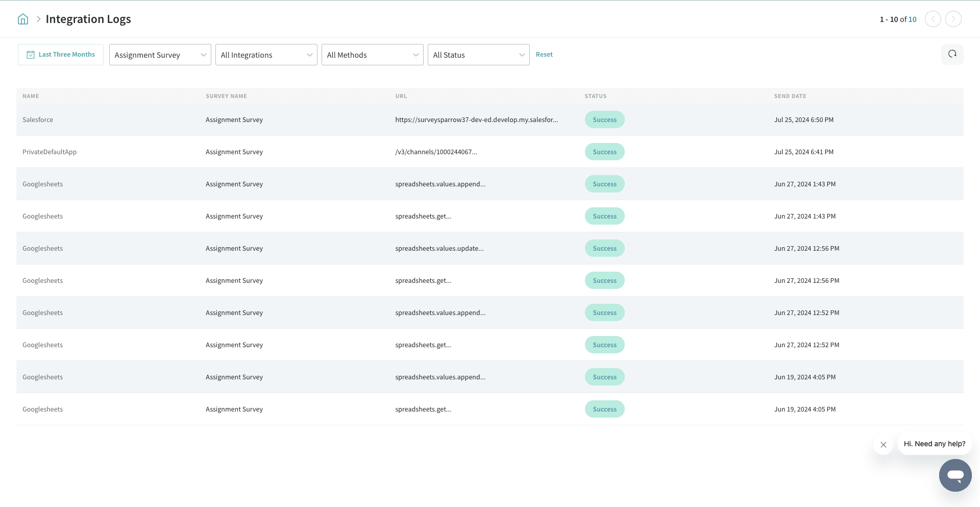This screenshot has height=507, width=980.
Task: Click Success badge on Salesforce row
Action: pos(604,120)
